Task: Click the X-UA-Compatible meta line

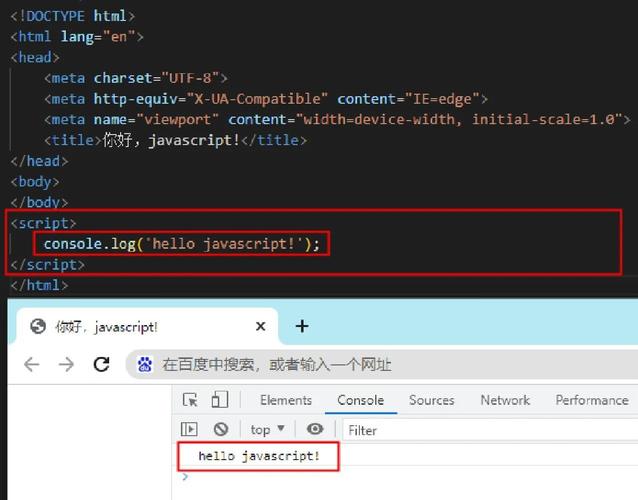Action: (266, 99)
